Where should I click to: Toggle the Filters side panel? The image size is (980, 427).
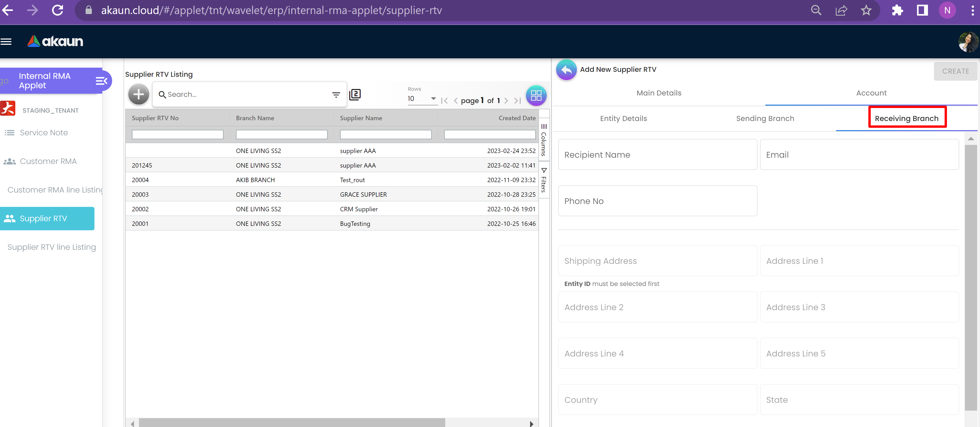tap(544, 180)
